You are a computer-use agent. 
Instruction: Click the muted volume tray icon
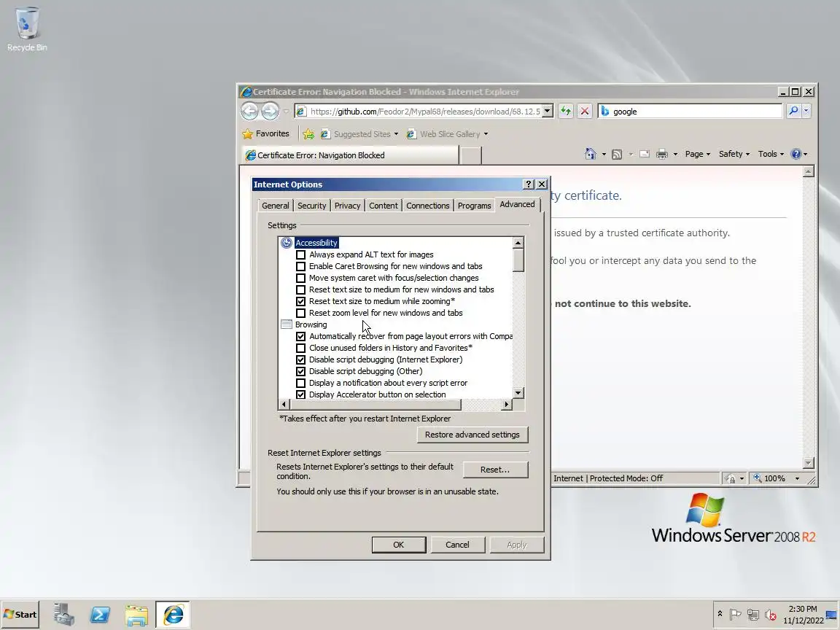[770, 615]
